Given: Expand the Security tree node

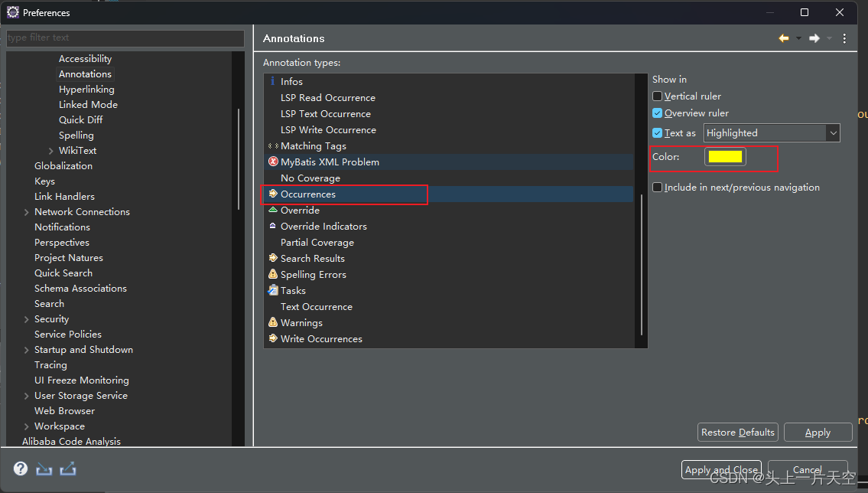Looking at the screenshot, I should (27, 319).
